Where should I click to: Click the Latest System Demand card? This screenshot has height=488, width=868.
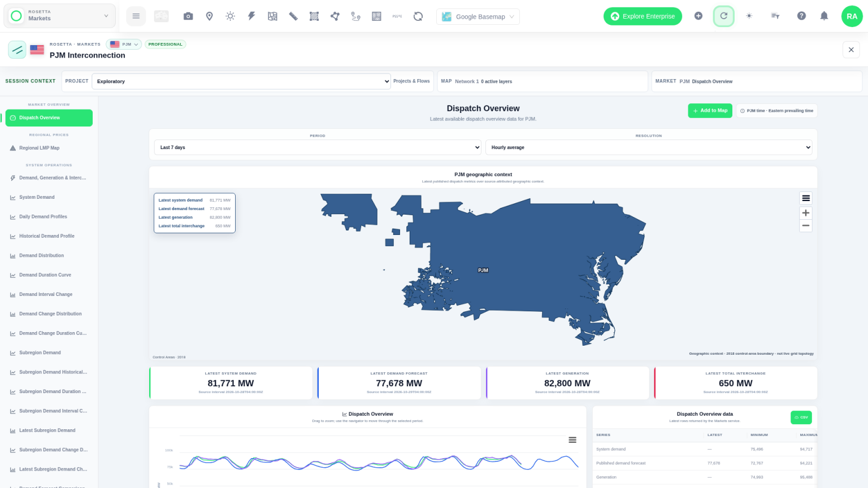(x=231, y=383)
